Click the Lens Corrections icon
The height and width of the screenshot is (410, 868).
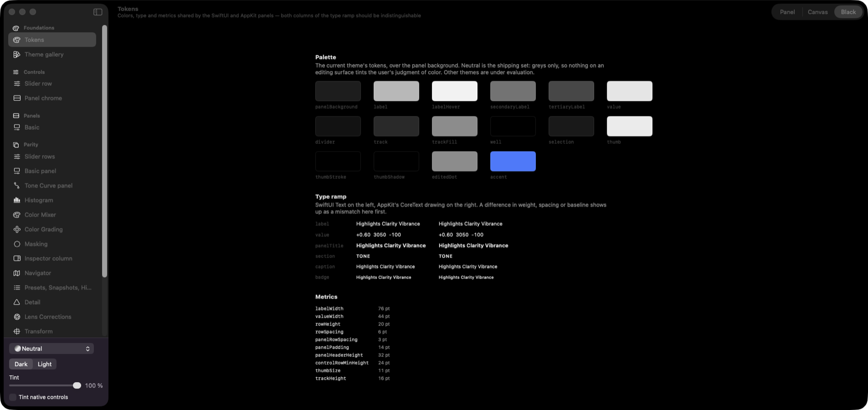17,317
